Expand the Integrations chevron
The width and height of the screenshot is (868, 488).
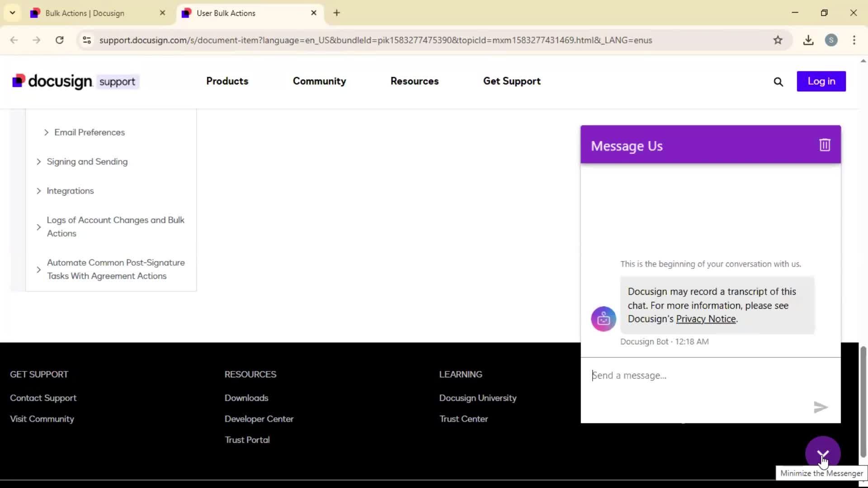pos(38,191)
